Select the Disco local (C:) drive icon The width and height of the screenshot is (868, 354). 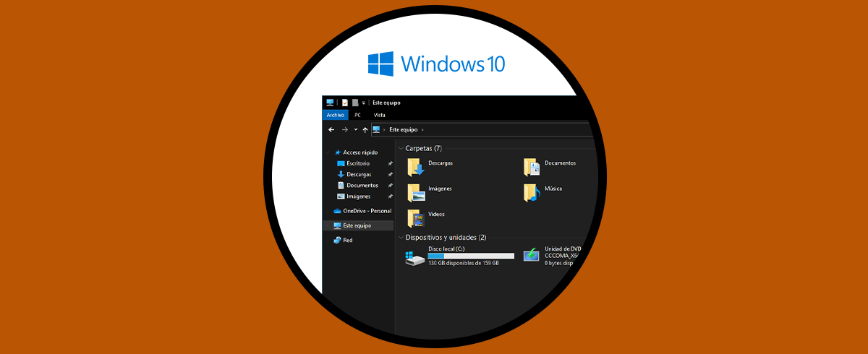click(415, 257)
